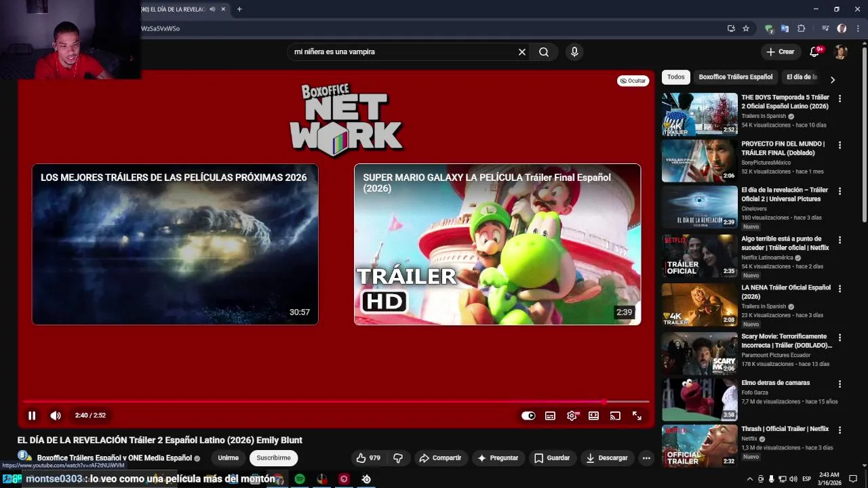
Task: Open the Boxoffice Tráilers Español channel link
Action: (x=115, y=458)
